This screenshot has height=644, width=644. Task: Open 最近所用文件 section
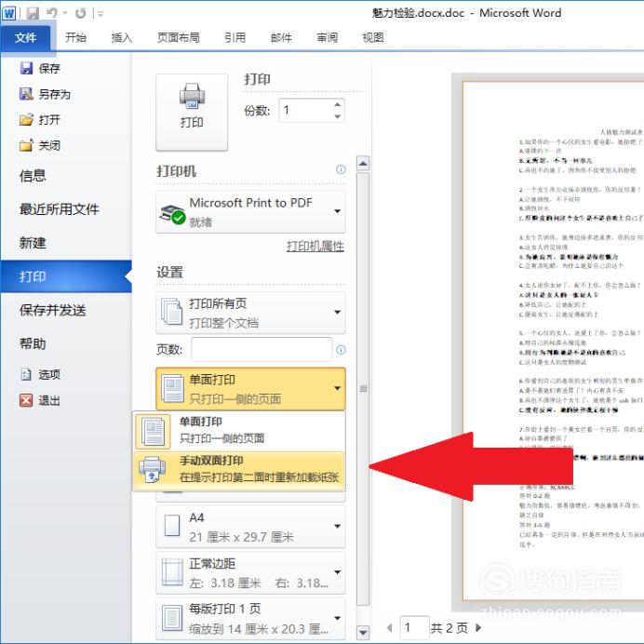[60, 209]
